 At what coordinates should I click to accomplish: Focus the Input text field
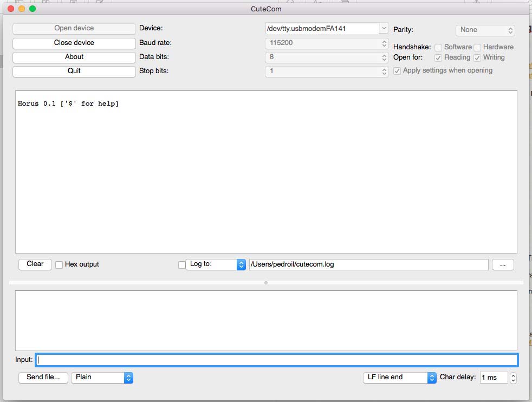tap(276, 360)
